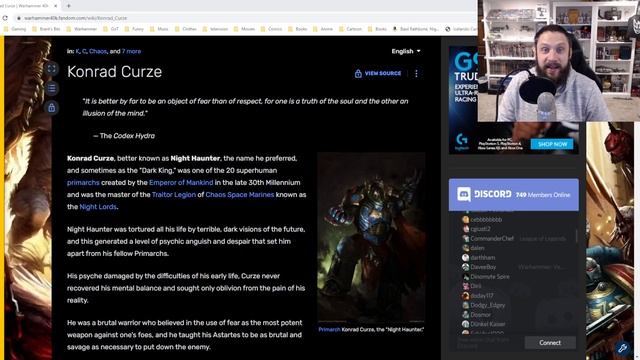
Task: Open the Anime bookmark folder
Action: (323, 29)
